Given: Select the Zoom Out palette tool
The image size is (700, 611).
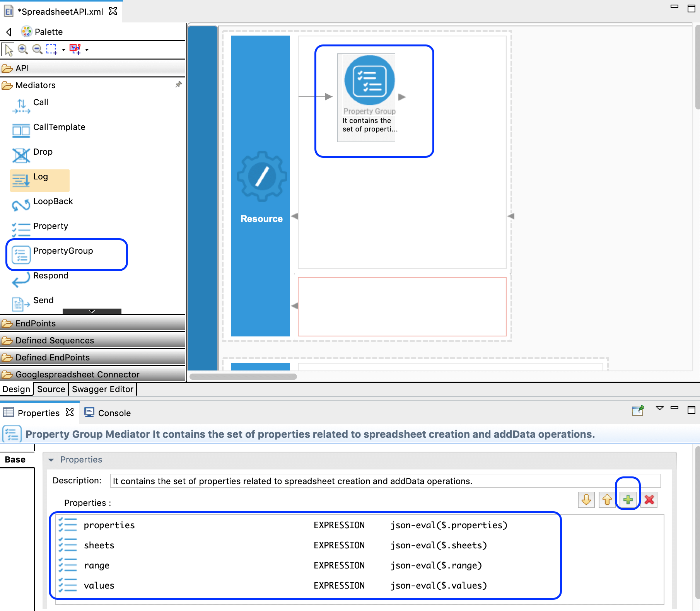Looking at the screenshot, I should (x=37, y=49).
